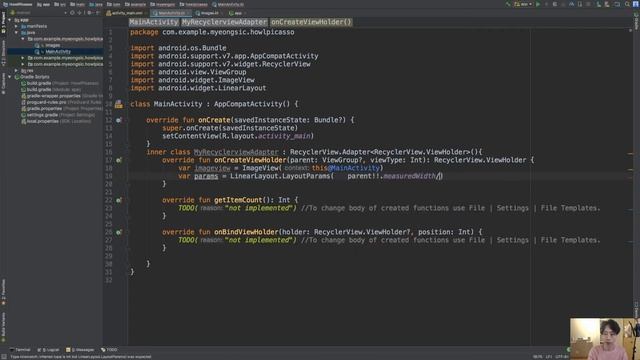Click the MainActivity breadcrumb
Viewport: 640px width, 360px height.
tap(154, 22)
